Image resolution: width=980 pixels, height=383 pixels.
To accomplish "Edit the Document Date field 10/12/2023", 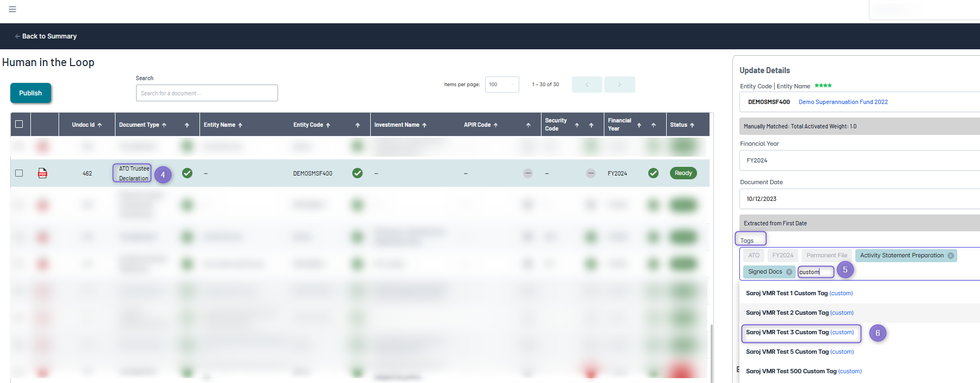I will click(x=860, y=199).
